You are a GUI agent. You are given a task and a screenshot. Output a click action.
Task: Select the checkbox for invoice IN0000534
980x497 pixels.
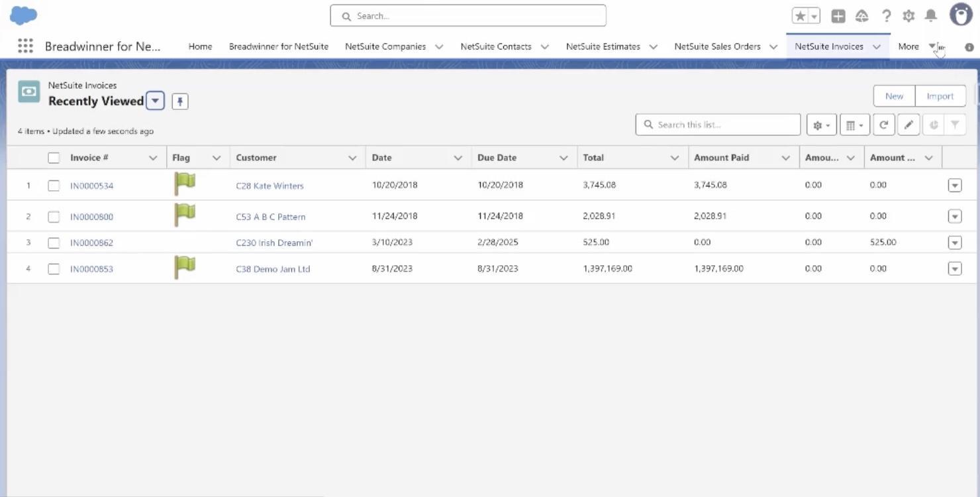point(54,185)
